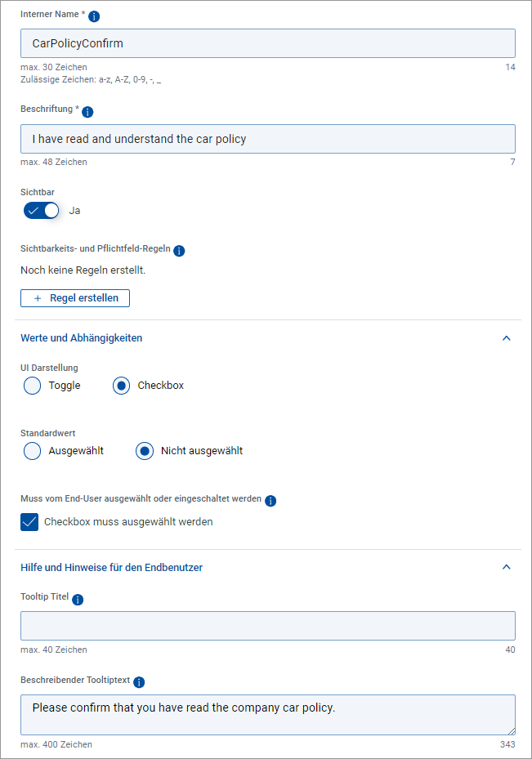Select the Nicht ausgewählt radio button
The height and width of the screenshot is (759, 532).
point(145,451)
